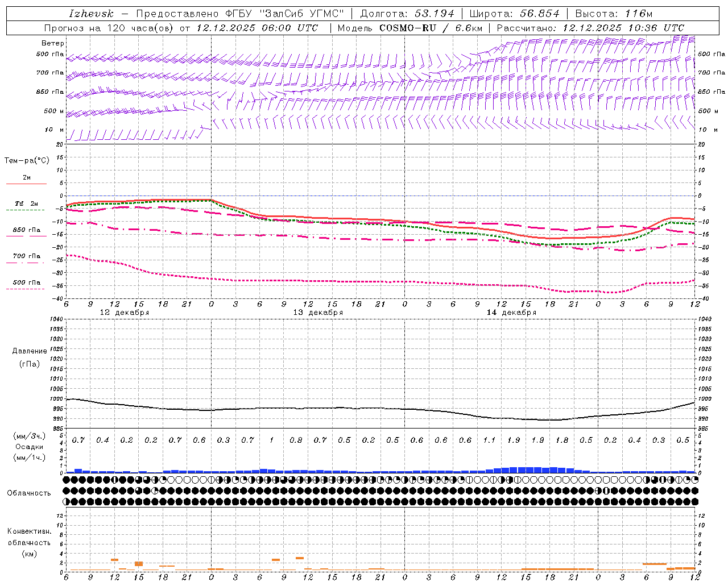
Task: Click the "(мм/1ч.)" precipitation unit label
Action: 30,457
